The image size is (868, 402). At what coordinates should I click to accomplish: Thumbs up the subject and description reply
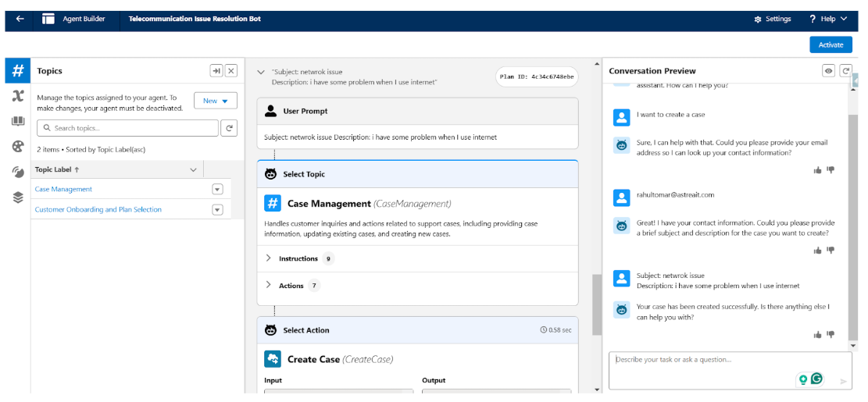tap(818, 251)
